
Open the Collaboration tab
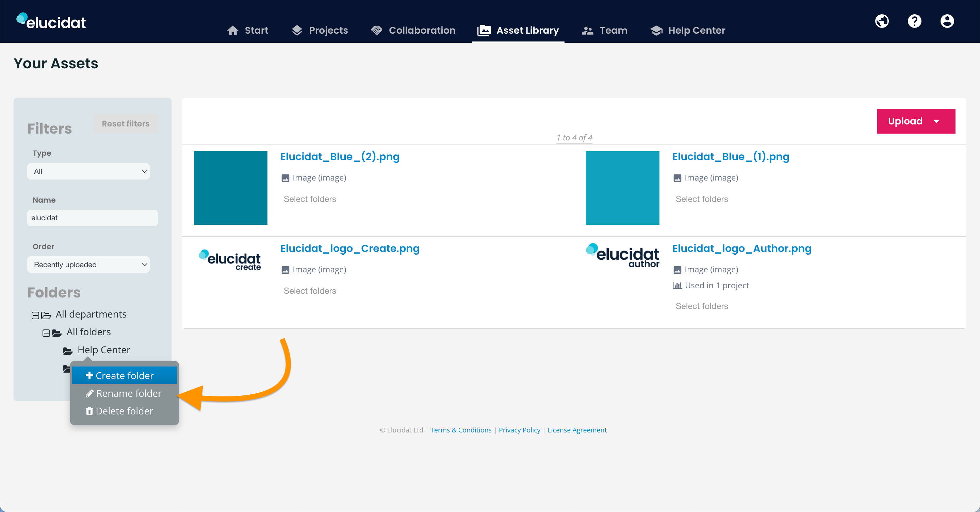coord(413,30)
